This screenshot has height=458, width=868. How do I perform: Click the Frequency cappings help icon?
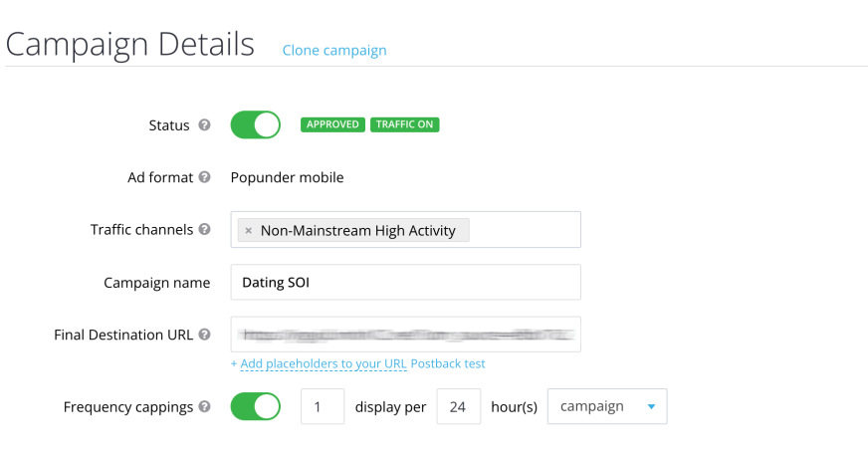coord(204,406)
